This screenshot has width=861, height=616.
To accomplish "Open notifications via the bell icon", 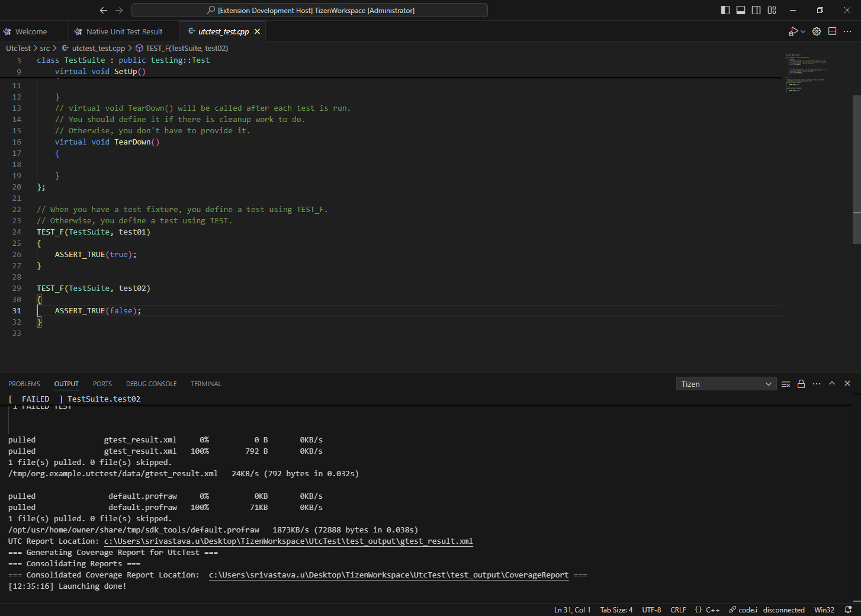I will [x=848, y=609].
